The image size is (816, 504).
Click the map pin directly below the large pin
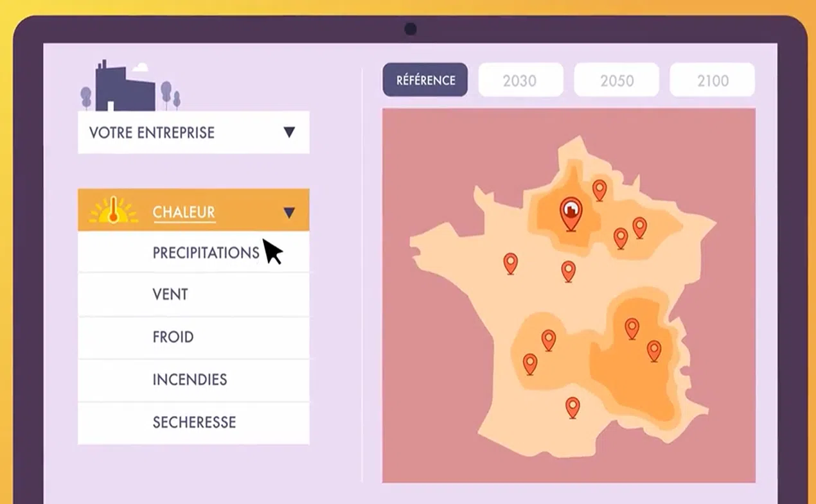click(569, 270)
